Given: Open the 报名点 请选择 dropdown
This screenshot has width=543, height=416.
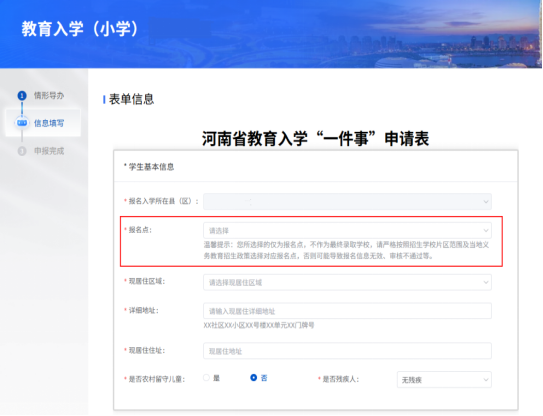Looking at the screenshot, I should coord(347,231).
